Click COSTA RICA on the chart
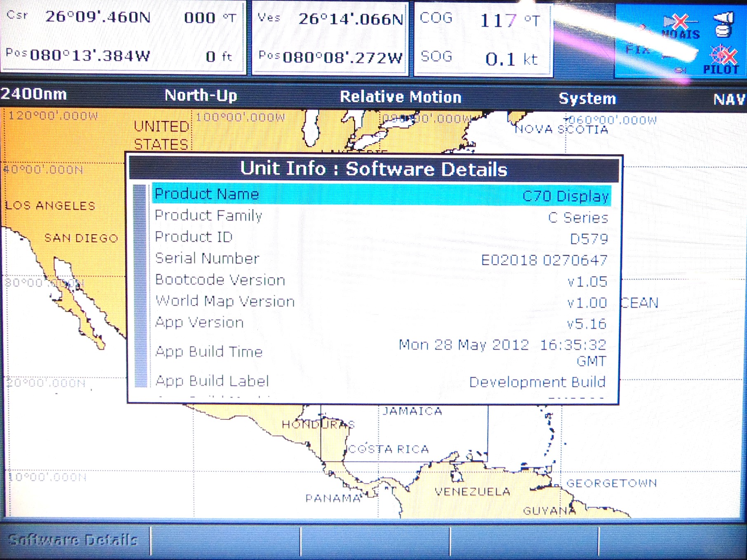Screen dimensions: 747x560 (x=389, y=449)
